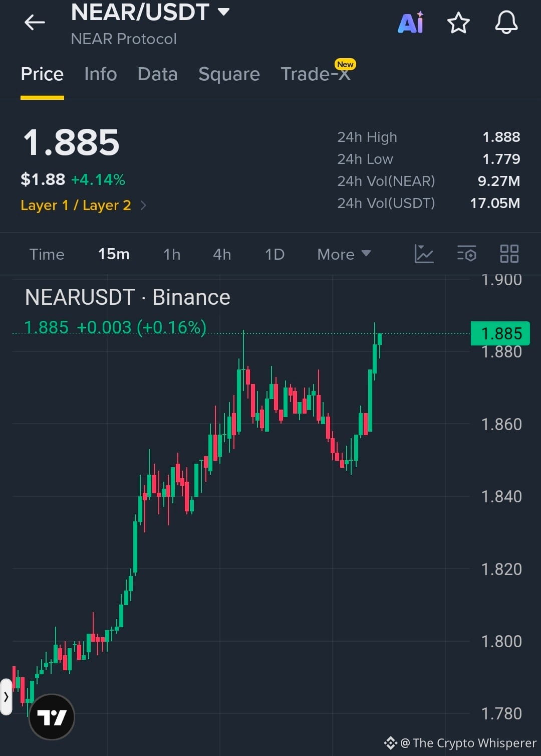
Task: Expand the left side panel arrow
Action: [6, 697]
